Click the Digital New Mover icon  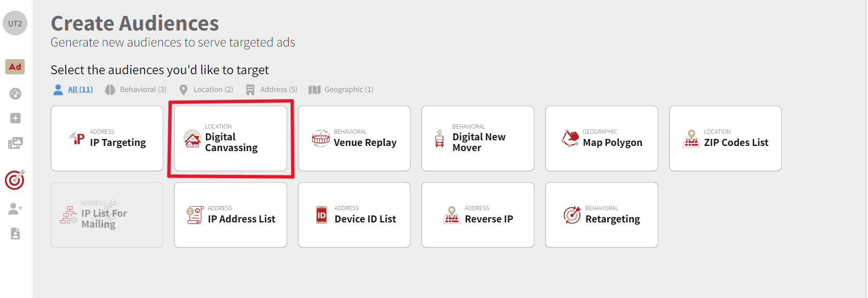pos(440,138)
